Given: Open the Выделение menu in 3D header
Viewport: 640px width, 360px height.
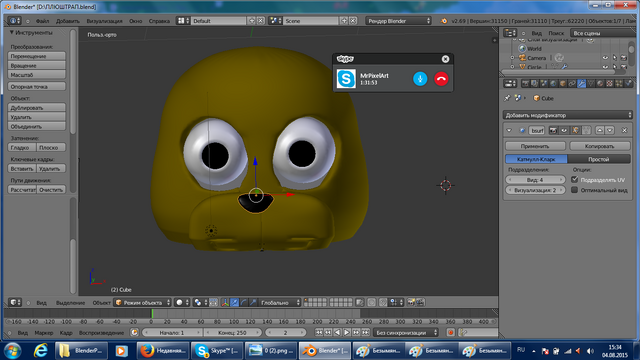Looking at the screenshot, I should (70, 302).
